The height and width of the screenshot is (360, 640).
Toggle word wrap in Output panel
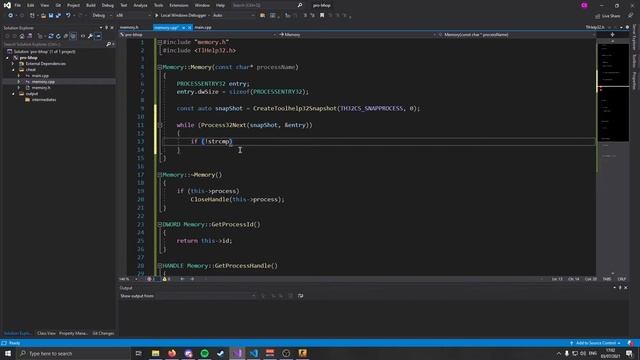point(300,296)
